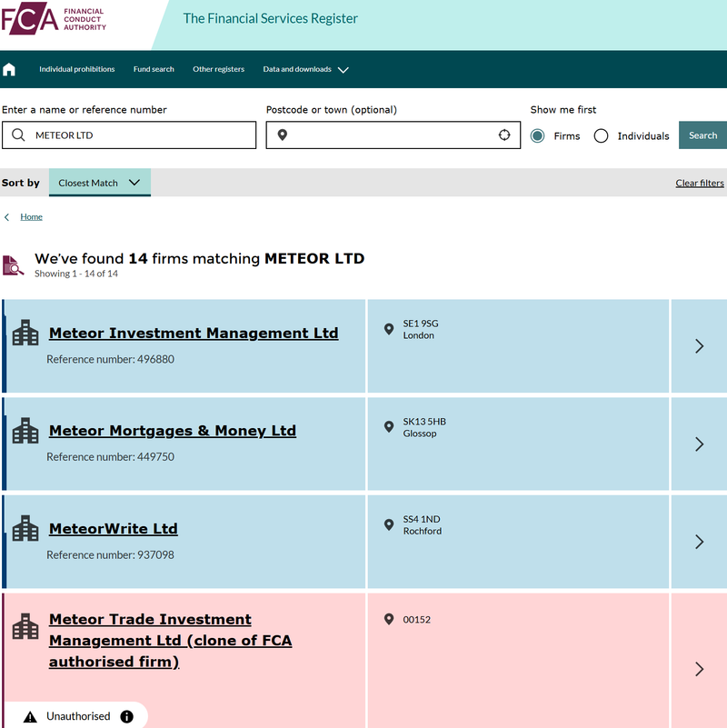Open the Closest Match sort dropdown
Screen dimensions: 727x728
tap(100, 183)
